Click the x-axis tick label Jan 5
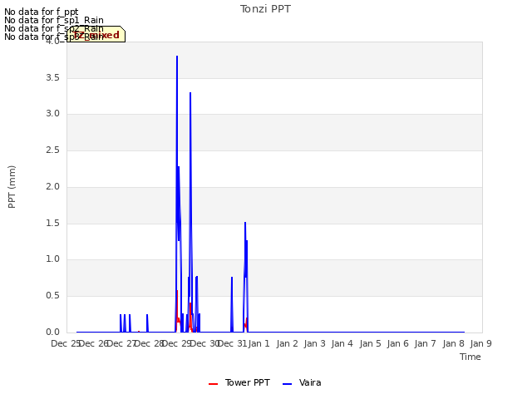532x399 pixels. coord(370,343)
